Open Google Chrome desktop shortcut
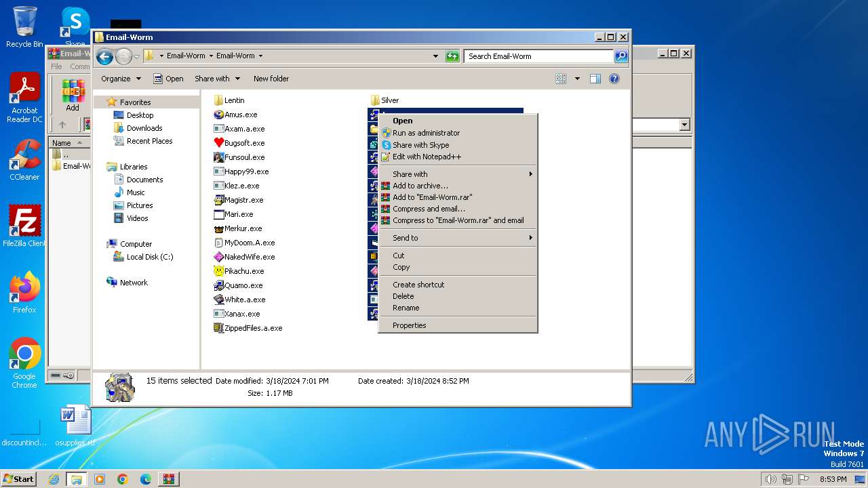Screen dimensions: 868x488 pos(24,363)
